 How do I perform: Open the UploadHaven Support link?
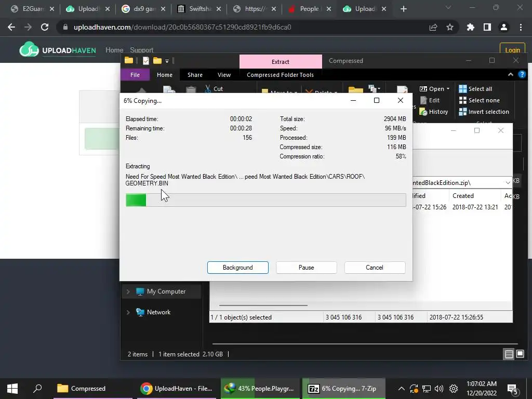(141, 50)
